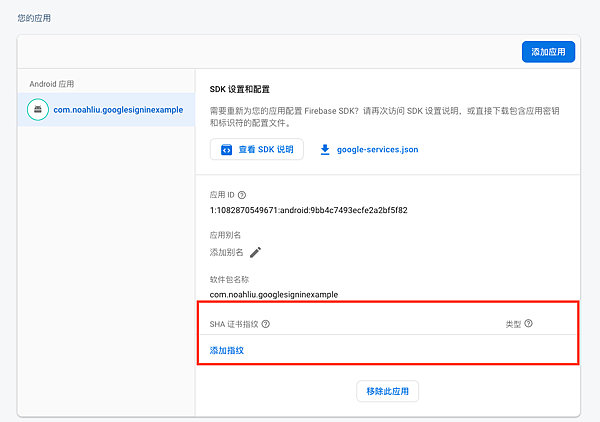Click the 您的应用 section title
The height and width of the screenshot is (422, 600).
pyautogui.click(x=34, y=18)
